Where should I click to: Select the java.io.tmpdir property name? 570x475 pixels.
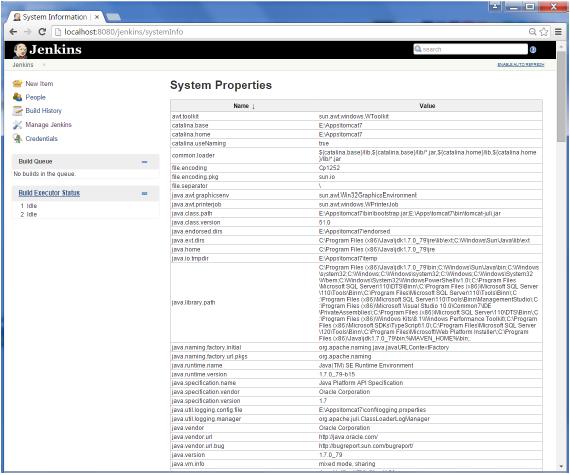[190, 259]
